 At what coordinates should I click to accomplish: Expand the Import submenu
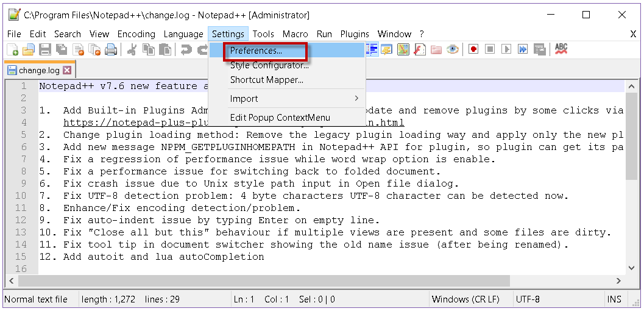(x=287, y=99)
